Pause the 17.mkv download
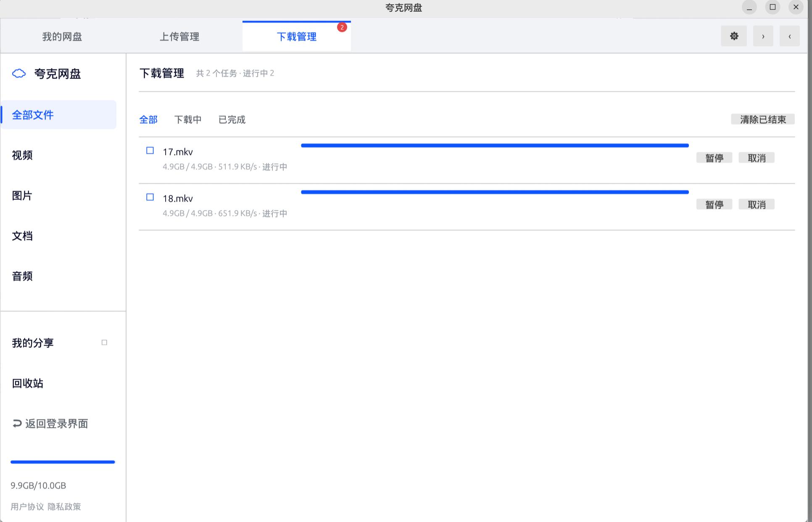This screenshot has width=812, height=522. click(714, 158)
